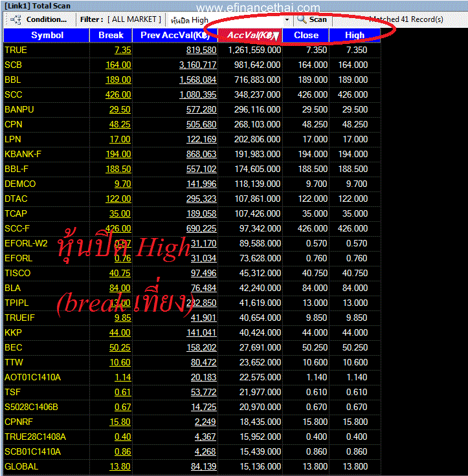Select the TTW symbol
The width and height of the screenshot is (468, 476).
tap(14, 362)
